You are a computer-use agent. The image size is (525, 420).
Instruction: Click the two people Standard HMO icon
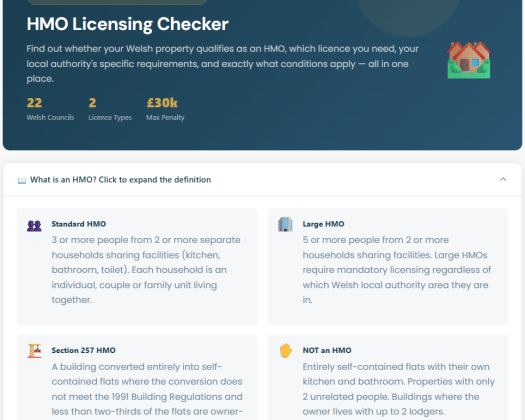(x=34, y=226)
